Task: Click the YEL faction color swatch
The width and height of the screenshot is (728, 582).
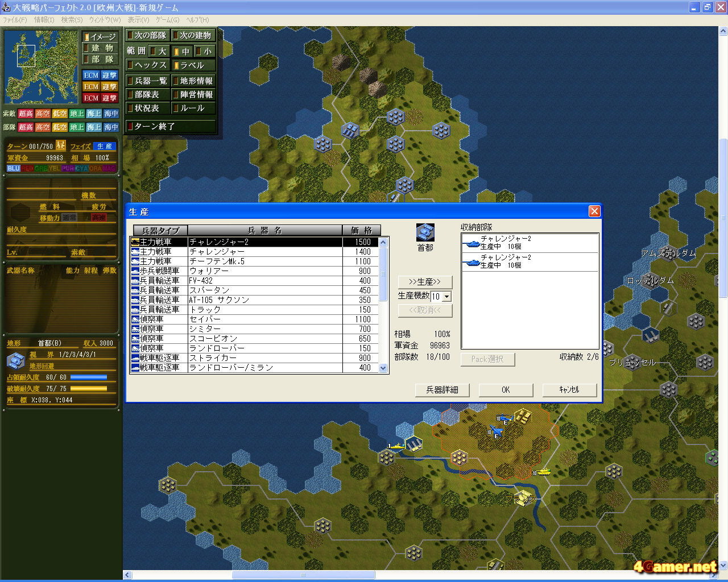Action: (x=55, y=168)
